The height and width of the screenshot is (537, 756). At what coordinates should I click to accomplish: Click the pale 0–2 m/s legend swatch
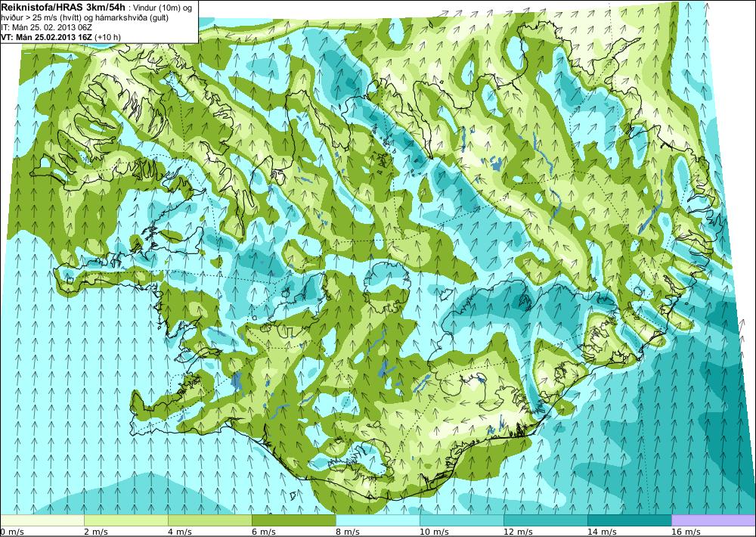click(42, 520)
